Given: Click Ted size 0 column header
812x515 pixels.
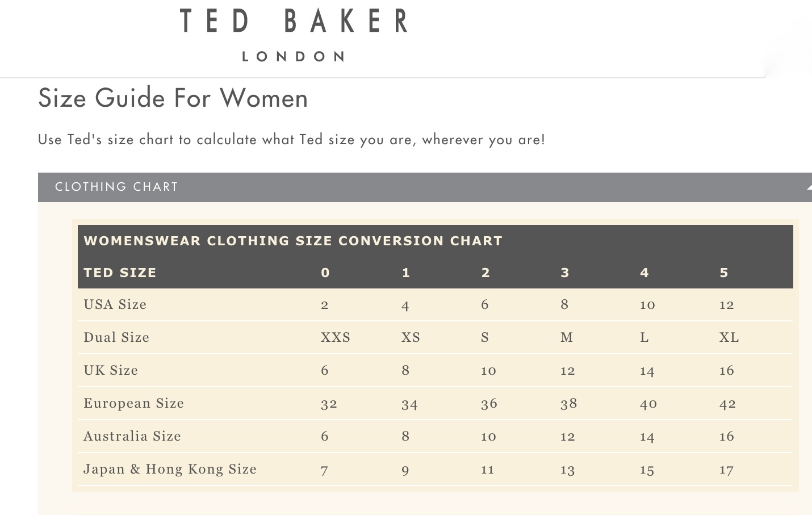Looking at the screenshot, I should click(325, 273).
